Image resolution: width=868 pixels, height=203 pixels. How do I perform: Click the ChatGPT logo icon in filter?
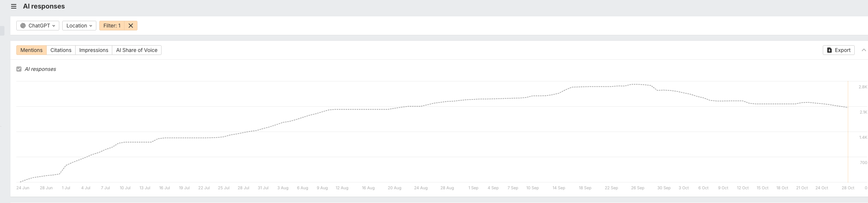[x=23, y=26]
